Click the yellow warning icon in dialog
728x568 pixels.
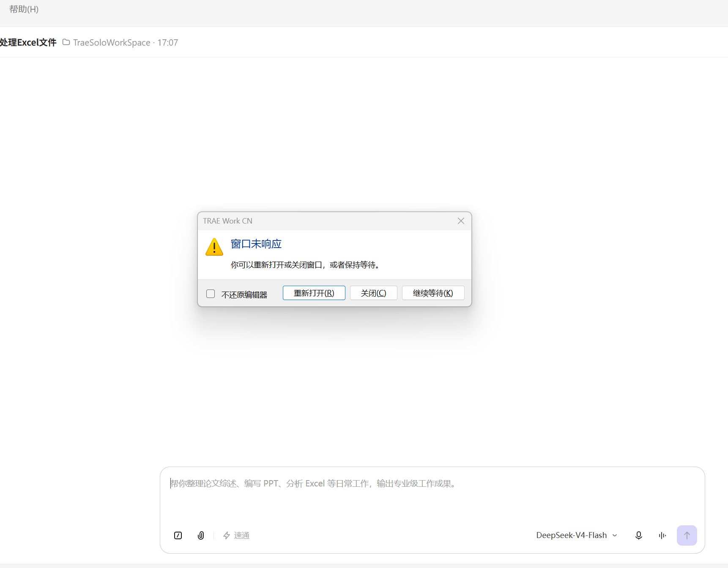[x=214, y=247]
